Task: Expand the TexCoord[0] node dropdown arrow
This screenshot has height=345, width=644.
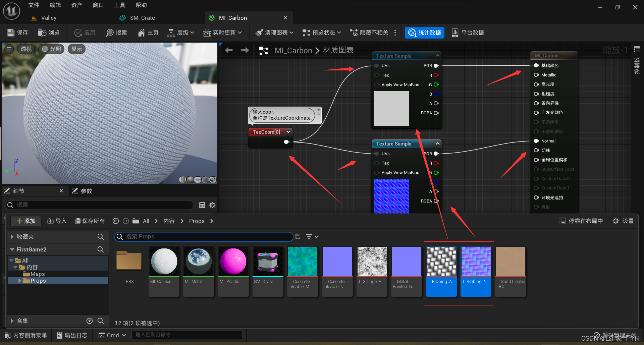Action: coord(288,132)
